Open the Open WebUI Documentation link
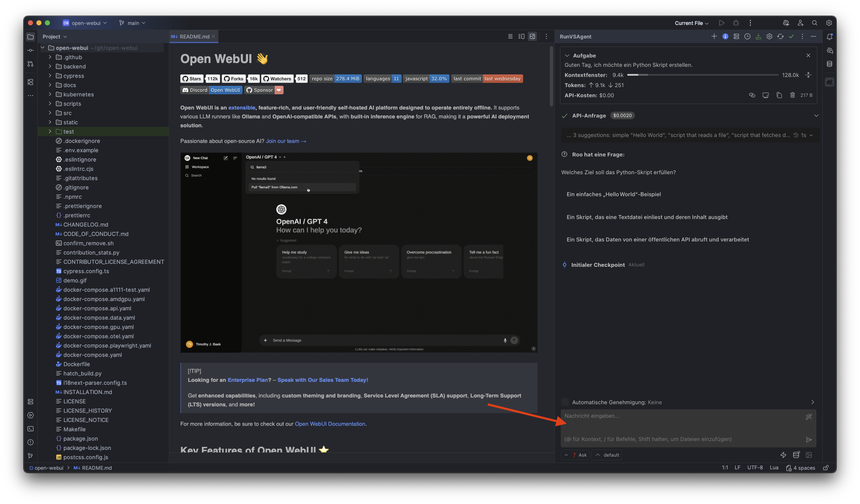 [330, 424]
